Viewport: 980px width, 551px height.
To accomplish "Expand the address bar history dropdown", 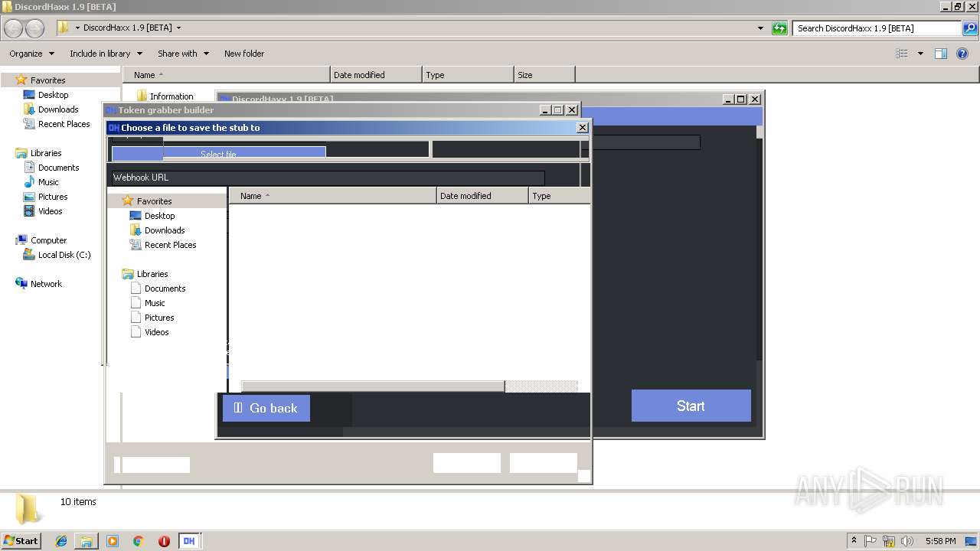I will 760,28.
